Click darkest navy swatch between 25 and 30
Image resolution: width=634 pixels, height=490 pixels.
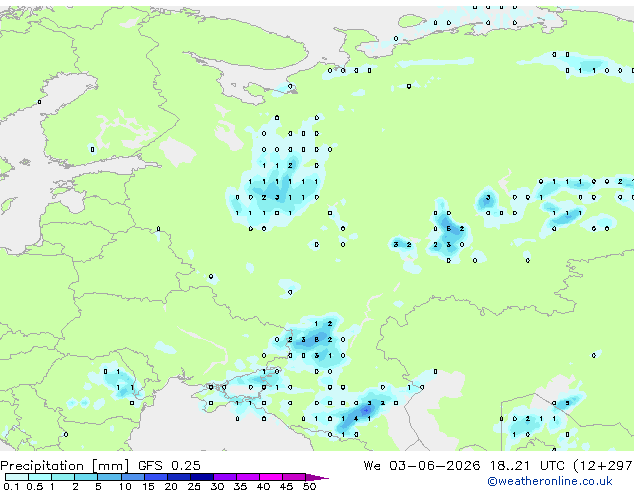(202, 477)
